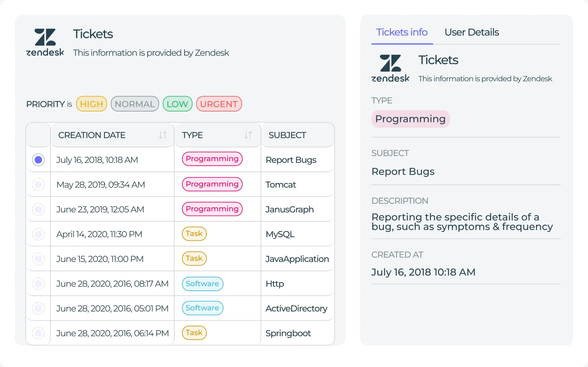Sort the TYPE column

[248, 135]
